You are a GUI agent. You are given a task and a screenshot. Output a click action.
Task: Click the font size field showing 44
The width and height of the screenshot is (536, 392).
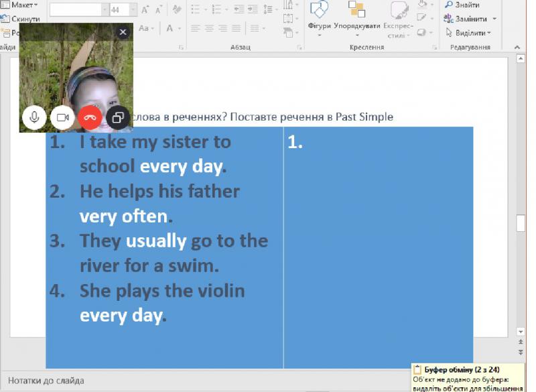click(x=119, y=10)
